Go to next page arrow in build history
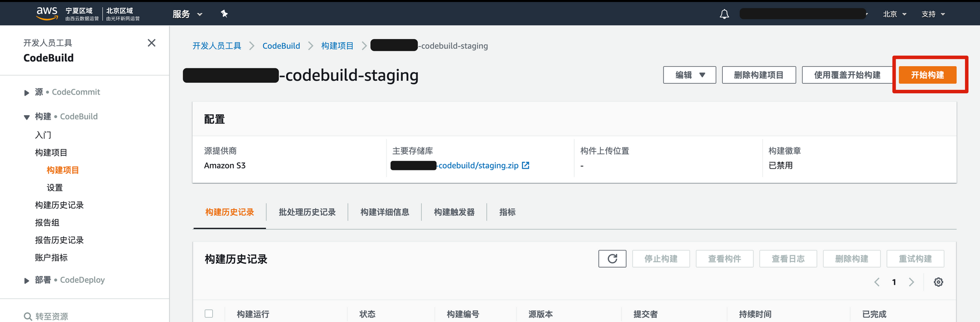The height and width of the screenshot is (322, 980). 911,282
